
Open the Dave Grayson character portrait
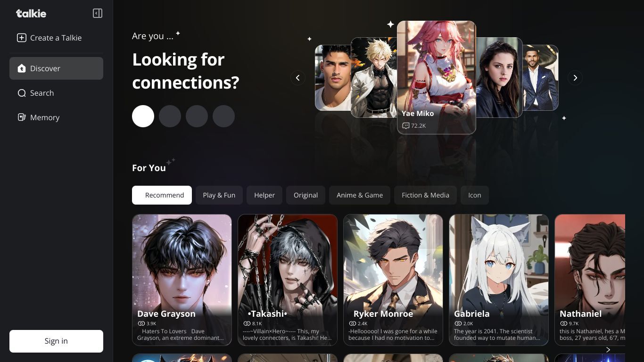(182, 280)
